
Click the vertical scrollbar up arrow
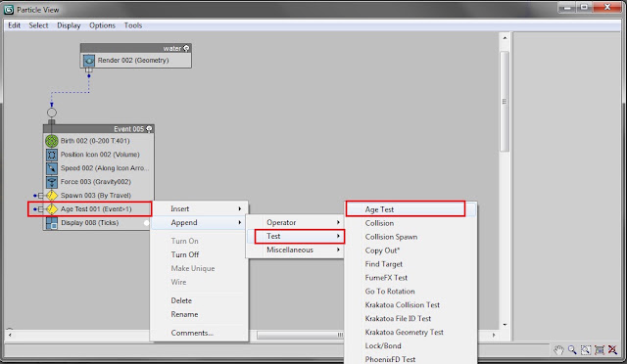pos(505,38)
